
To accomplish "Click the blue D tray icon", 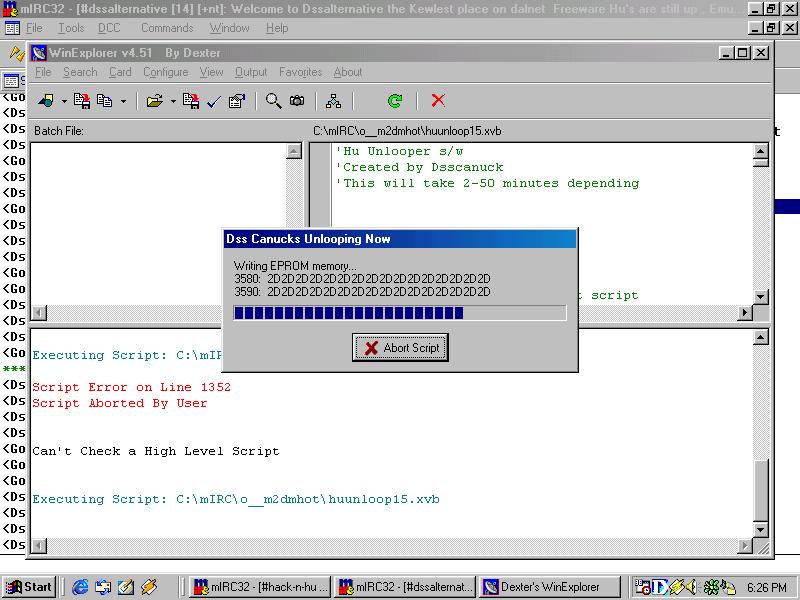I will click(x=660, y=587).
